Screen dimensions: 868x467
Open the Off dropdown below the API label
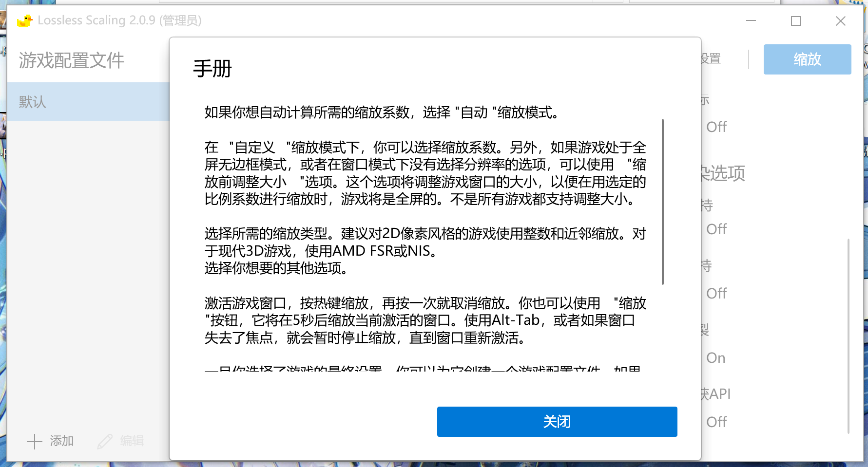[x=716, y=422]
